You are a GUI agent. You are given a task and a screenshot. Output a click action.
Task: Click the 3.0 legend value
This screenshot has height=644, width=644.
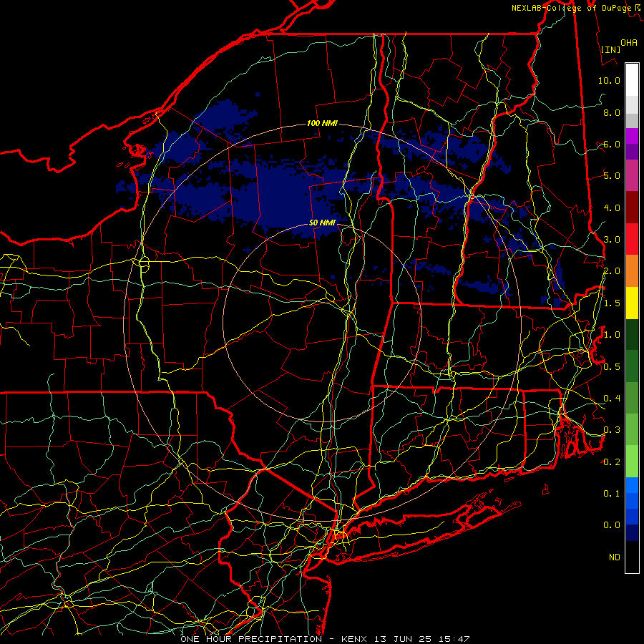(x=612, y=240)
